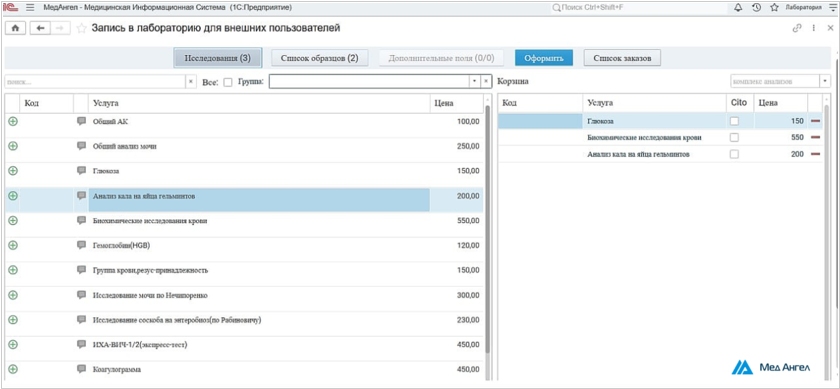Add Коагулограмма with plus icon
The height and width of the screenshot is (389, 840).
pyautogui.click(x=13, y=369)
